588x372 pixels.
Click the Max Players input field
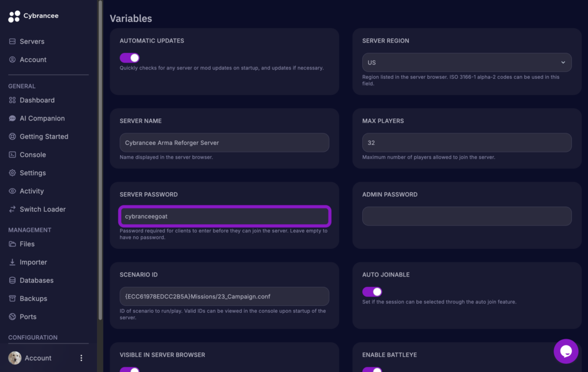[x=467, y=143]
